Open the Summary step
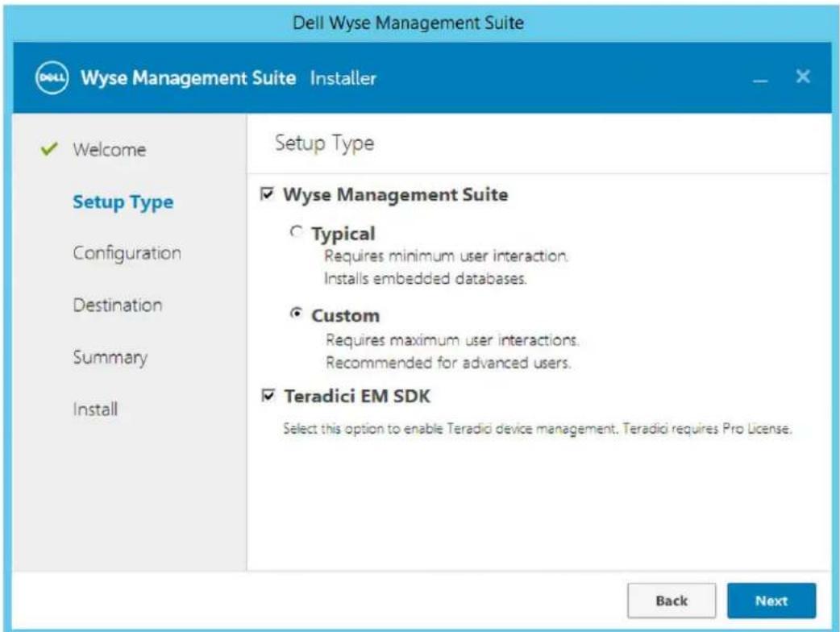This screenshot has width=840, height=632. [110, 357]
